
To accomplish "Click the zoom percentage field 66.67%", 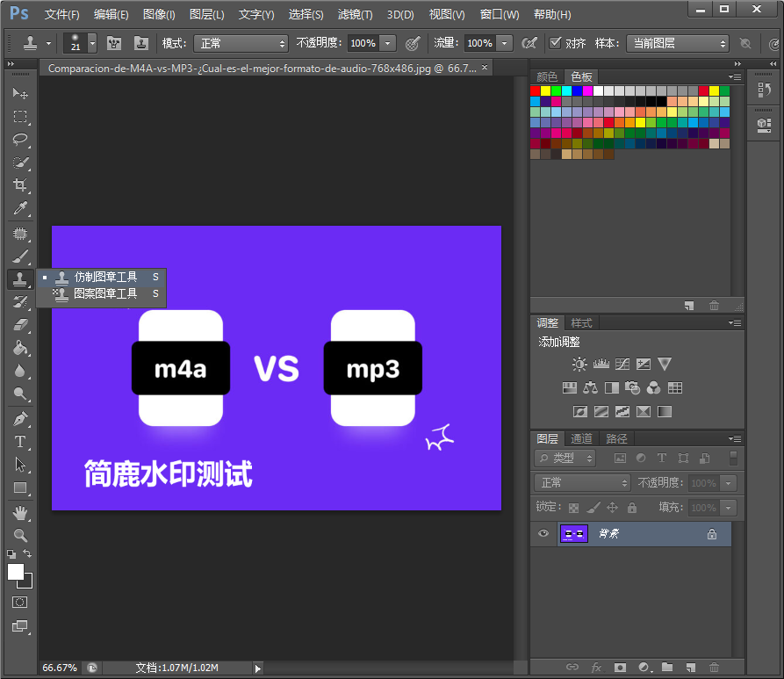I will click(60, 668).
